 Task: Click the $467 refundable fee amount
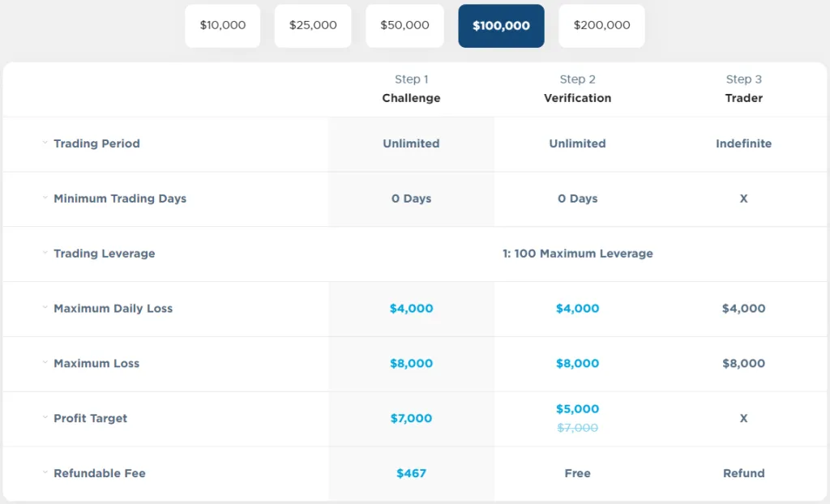(411, 473)
